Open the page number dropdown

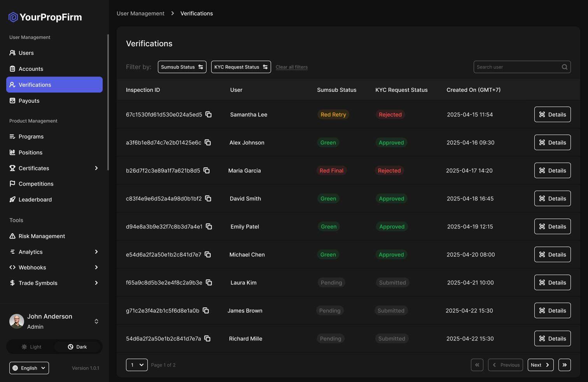click(137, 365)
